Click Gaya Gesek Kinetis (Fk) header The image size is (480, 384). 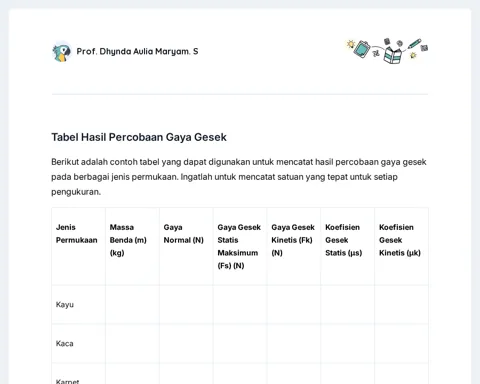point(293,240)
